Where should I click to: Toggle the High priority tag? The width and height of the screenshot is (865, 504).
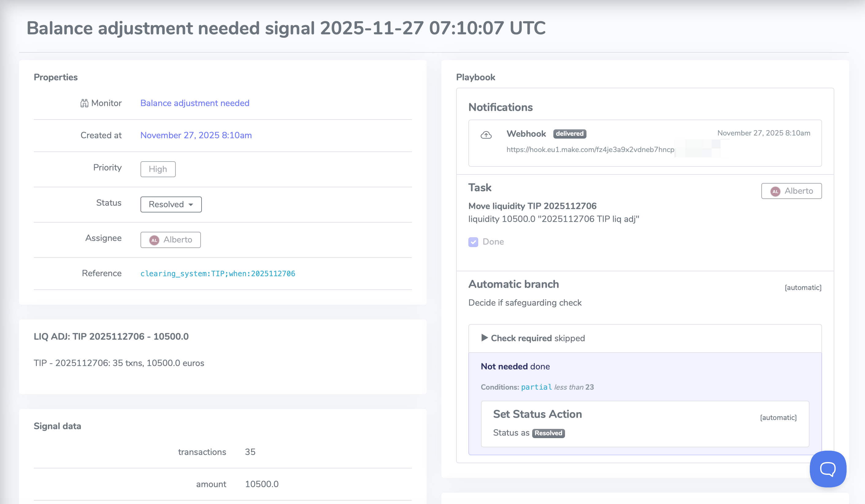158,169
